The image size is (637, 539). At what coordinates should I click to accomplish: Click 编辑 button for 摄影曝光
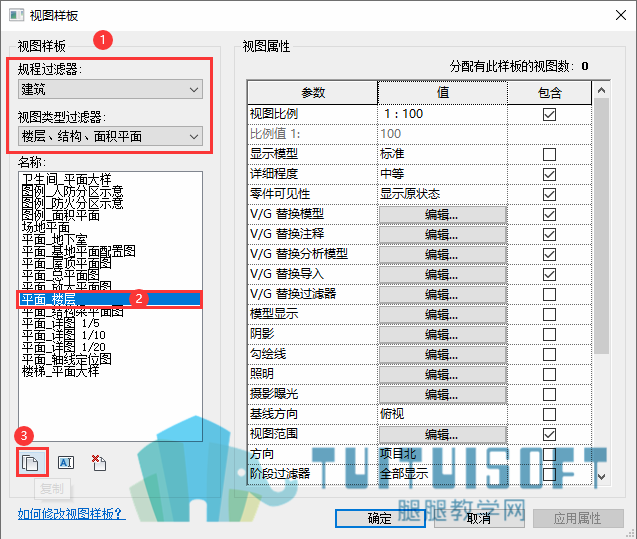point(442,394)
